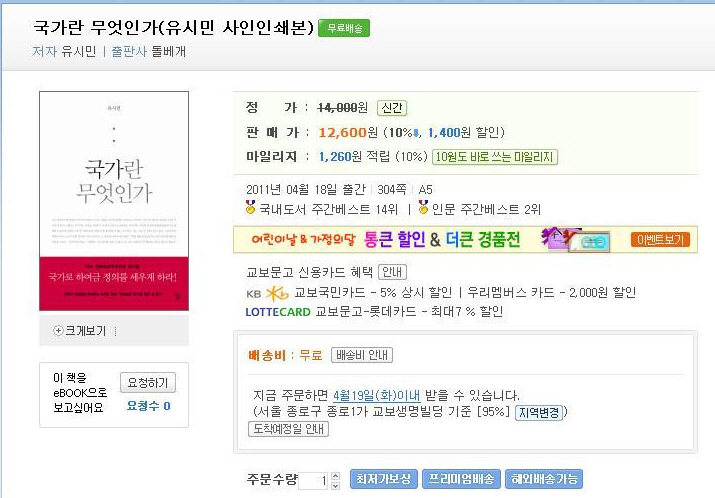Click the gift image in event banner
The image size is (715, 498).
575,239
